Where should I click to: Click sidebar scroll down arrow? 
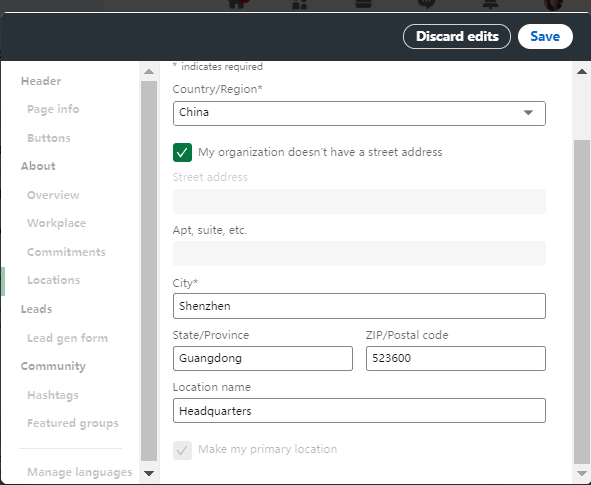[x=149, y=473]
